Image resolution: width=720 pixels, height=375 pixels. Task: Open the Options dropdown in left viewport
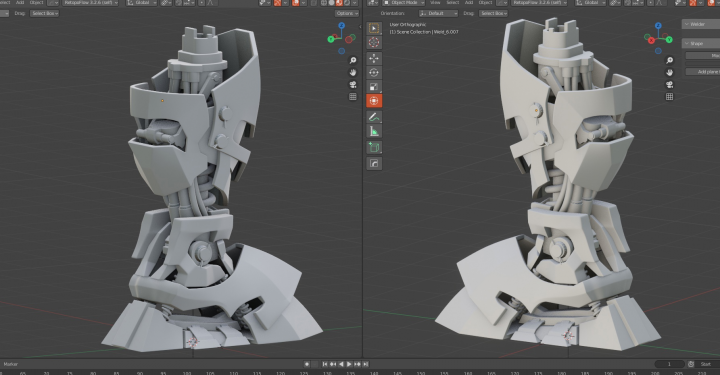(x=347, y=13)
